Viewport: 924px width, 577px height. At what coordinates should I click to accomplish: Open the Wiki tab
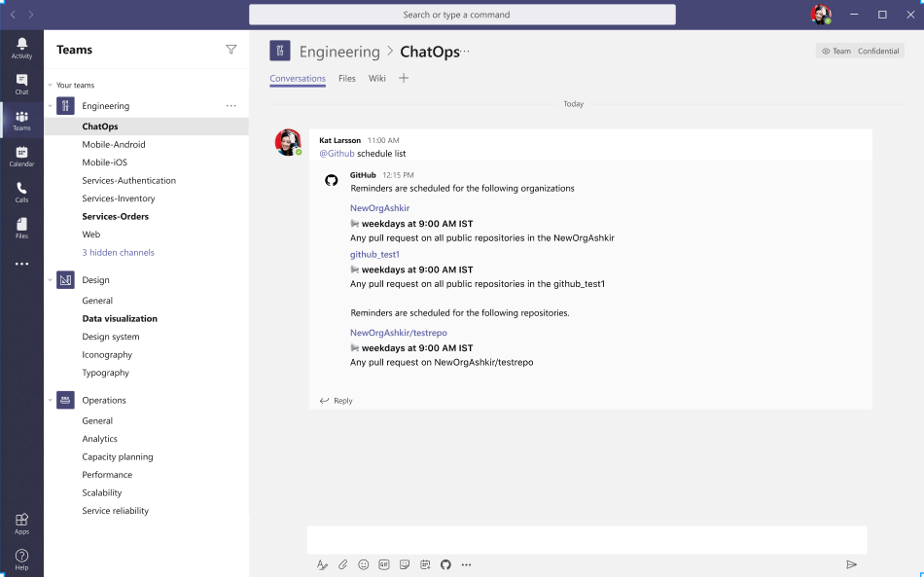[376, 79]
